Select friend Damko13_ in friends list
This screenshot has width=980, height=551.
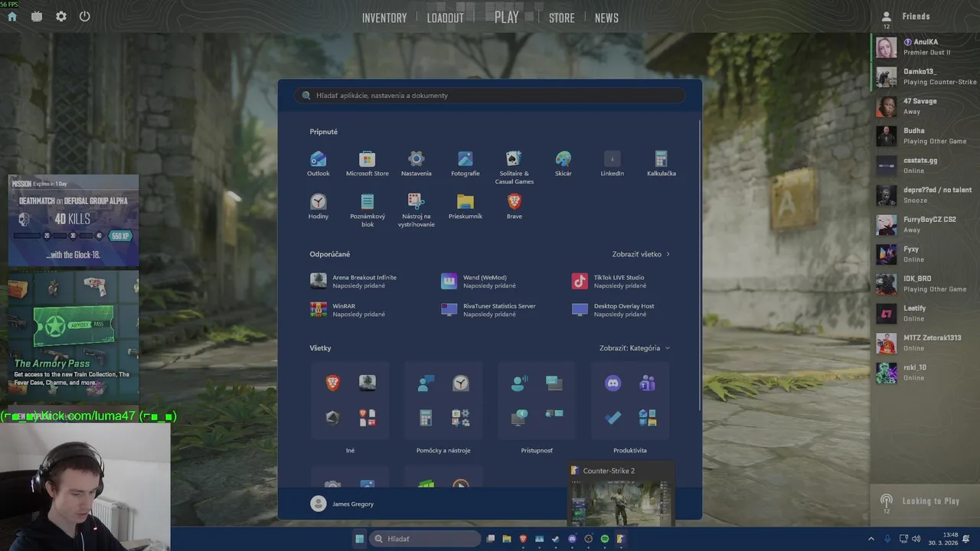(x=924, y=77)
